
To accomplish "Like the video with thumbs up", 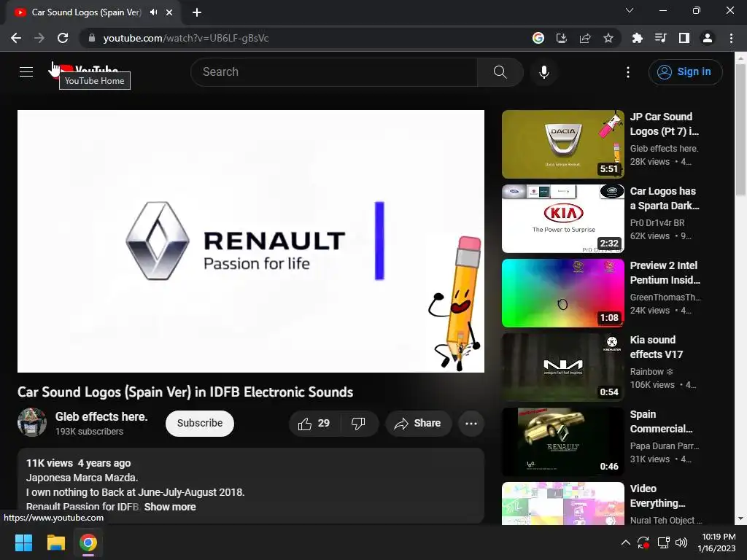I will click(314, 424).
